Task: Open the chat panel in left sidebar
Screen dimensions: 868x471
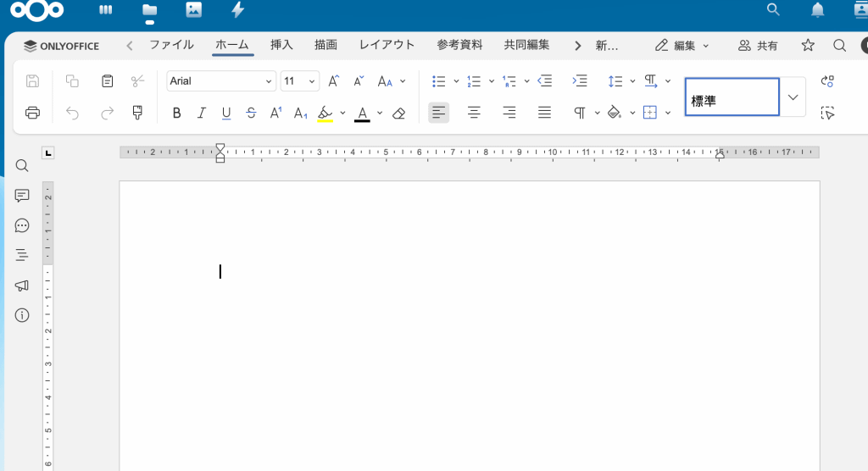Action: (22, 225)
